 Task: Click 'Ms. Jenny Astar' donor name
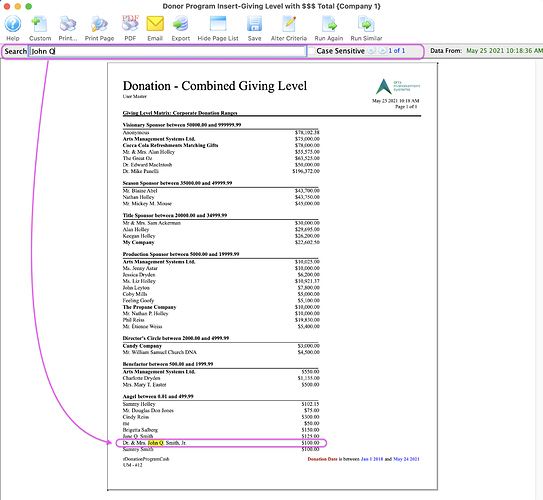click(x=140, y=268)
